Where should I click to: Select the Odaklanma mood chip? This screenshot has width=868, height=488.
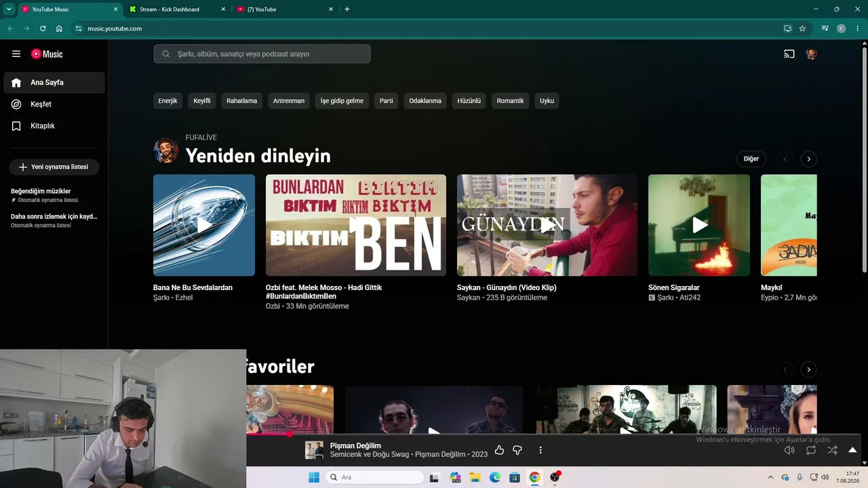tap(425, 101)
